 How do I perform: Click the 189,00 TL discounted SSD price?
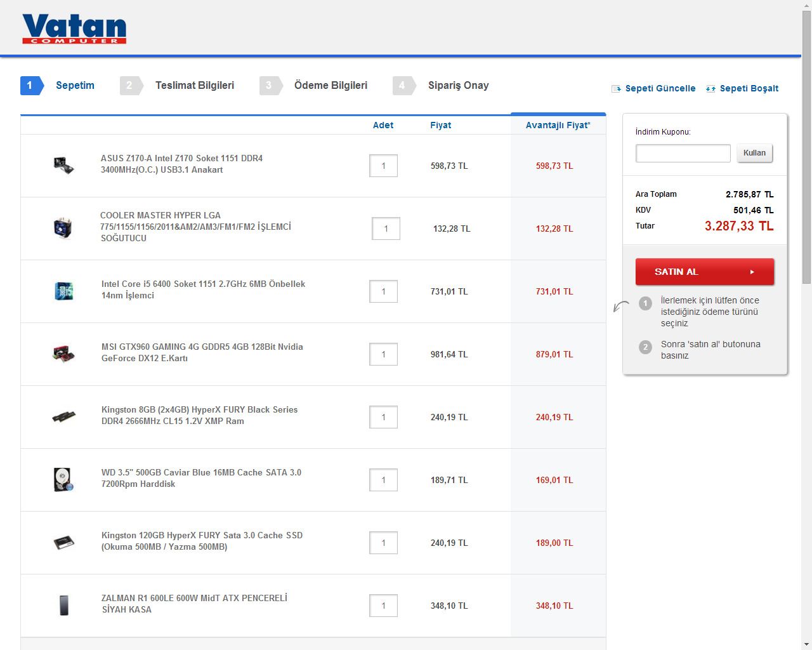554,543
